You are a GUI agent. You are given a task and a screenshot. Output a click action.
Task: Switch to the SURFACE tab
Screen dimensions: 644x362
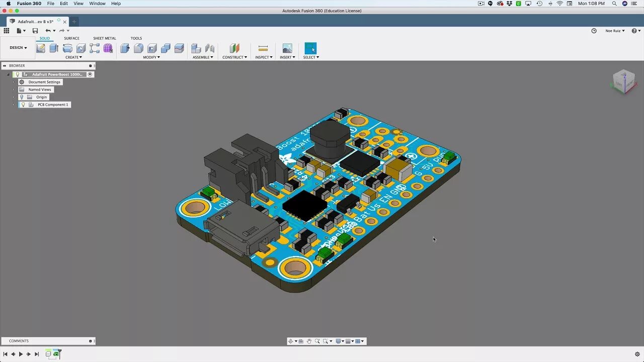pos(71,38)
